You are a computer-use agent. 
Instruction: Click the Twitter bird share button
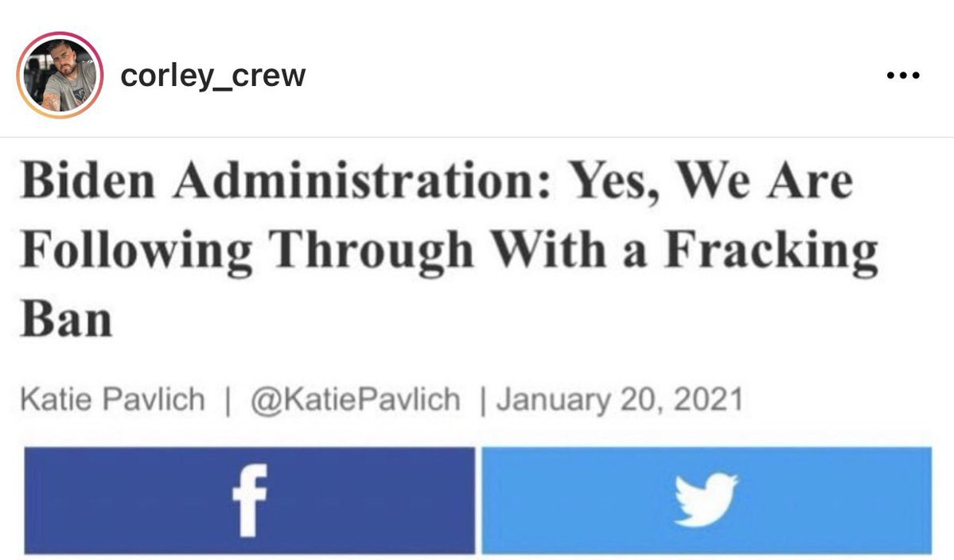coord(707,500)
